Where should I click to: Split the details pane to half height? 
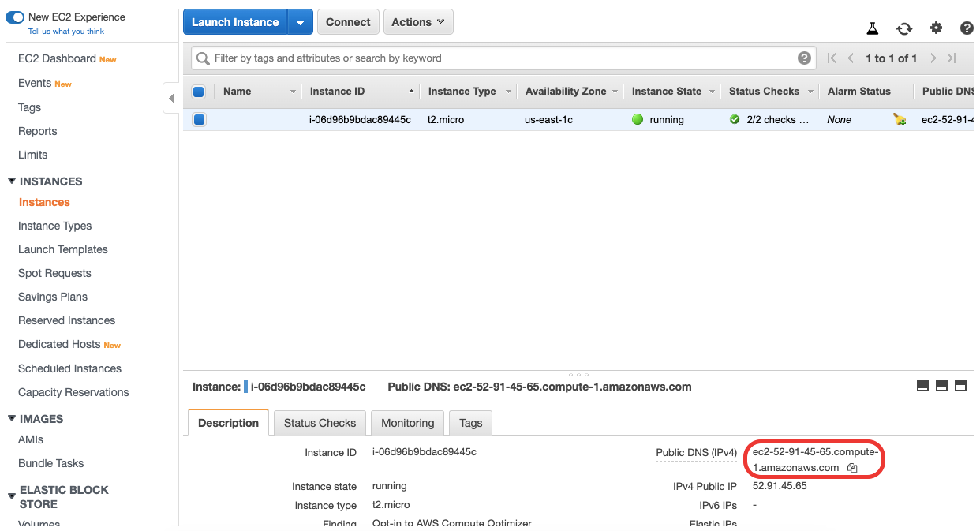coord(941,386)
